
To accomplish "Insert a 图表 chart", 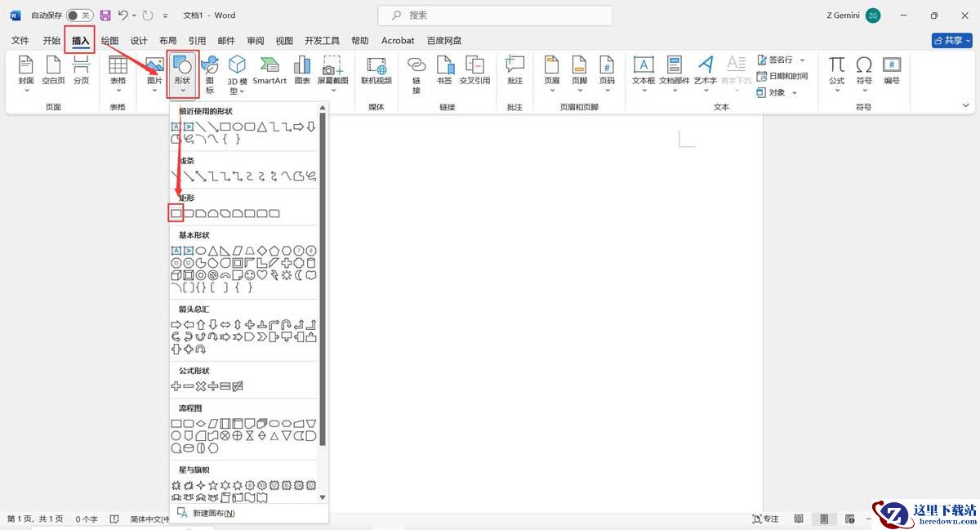I will tap(302, 70).
